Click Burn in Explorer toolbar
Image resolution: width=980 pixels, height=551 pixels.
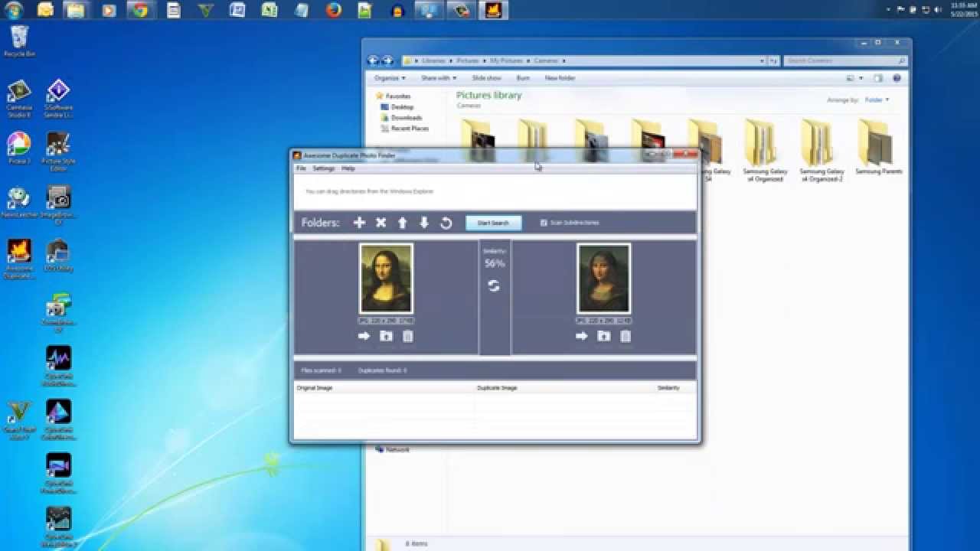tap(523, 78)
